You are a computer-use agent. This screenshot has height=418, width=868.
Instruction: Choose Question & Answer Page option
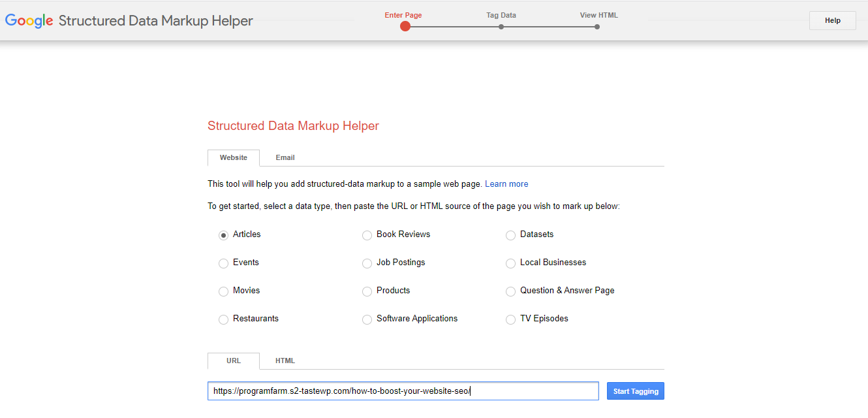point(510,291)
